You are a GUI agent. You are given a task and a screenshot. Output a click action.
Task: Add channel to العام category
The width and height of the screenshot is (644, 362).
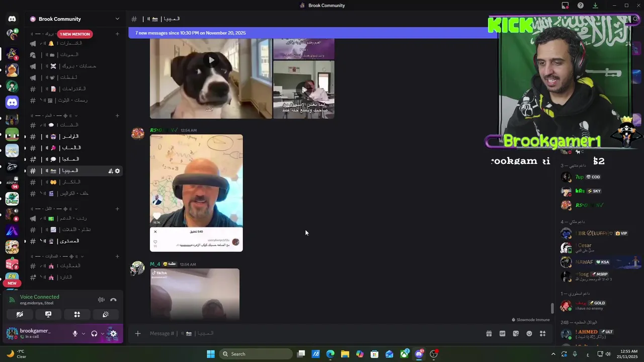click(x=117, y=116)
